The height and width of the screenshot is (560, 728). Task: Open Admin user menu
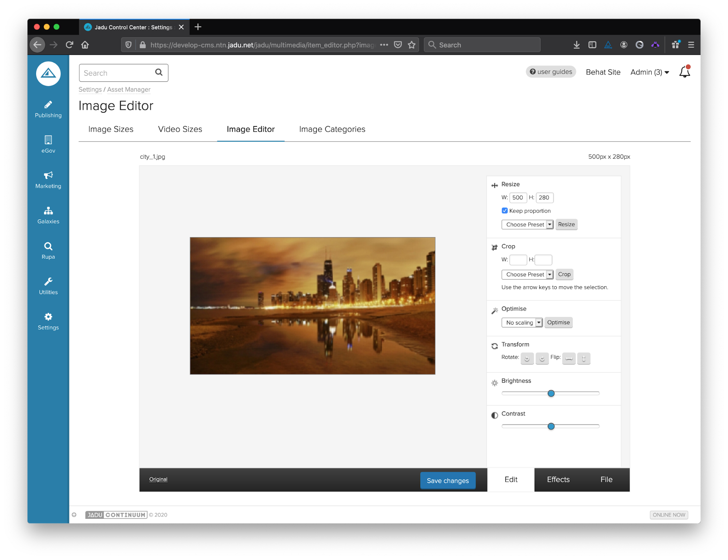tap(649, 72)
